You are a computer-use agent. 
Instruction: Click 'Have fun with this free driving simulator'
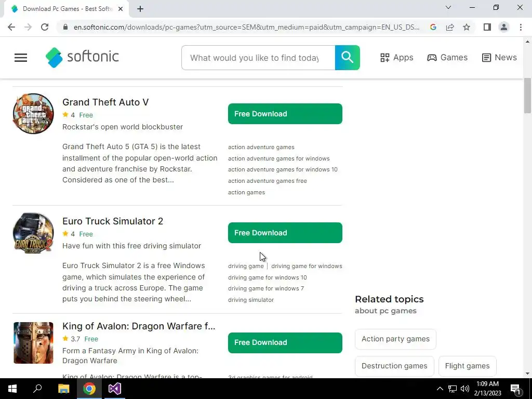pyautogui.click(x=131, y=246)
